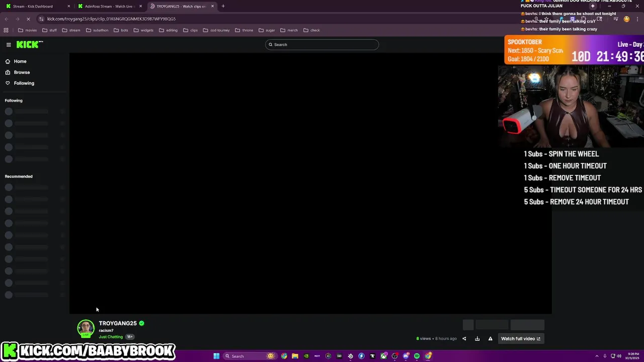This screenshot has height=362, width=644.
Task: Open the bots bookmarks folder
Action: tap(121, 30)
